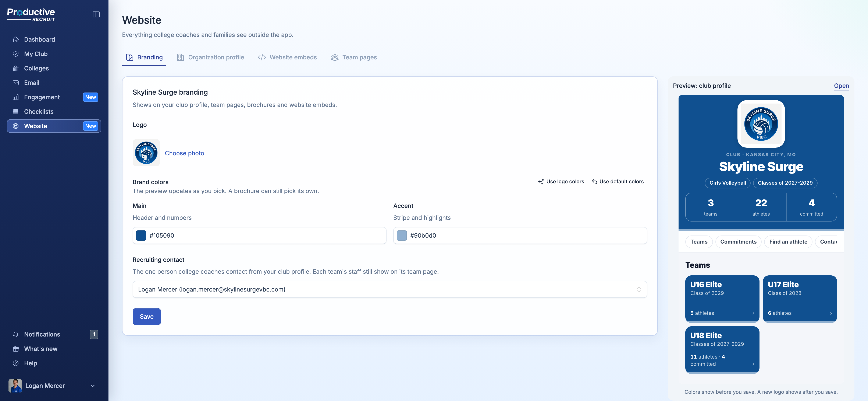Viewport: 868px width, 401px height.
Task: Click the sparkle icon for logo colors
Action: coord(541,182)
